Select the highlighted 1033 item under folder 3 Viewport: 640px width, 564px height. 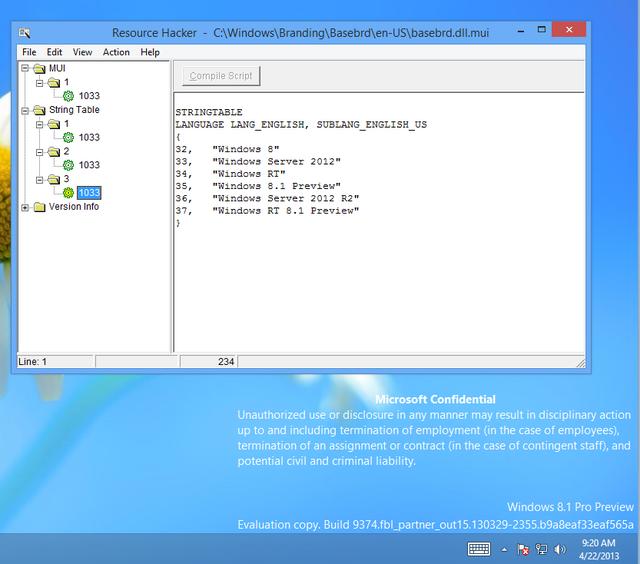tap(88, 193)
